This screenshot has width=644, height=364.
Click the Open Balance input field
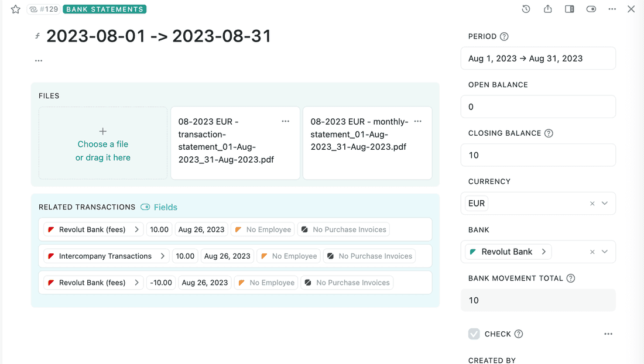click(x=538, y=107)
